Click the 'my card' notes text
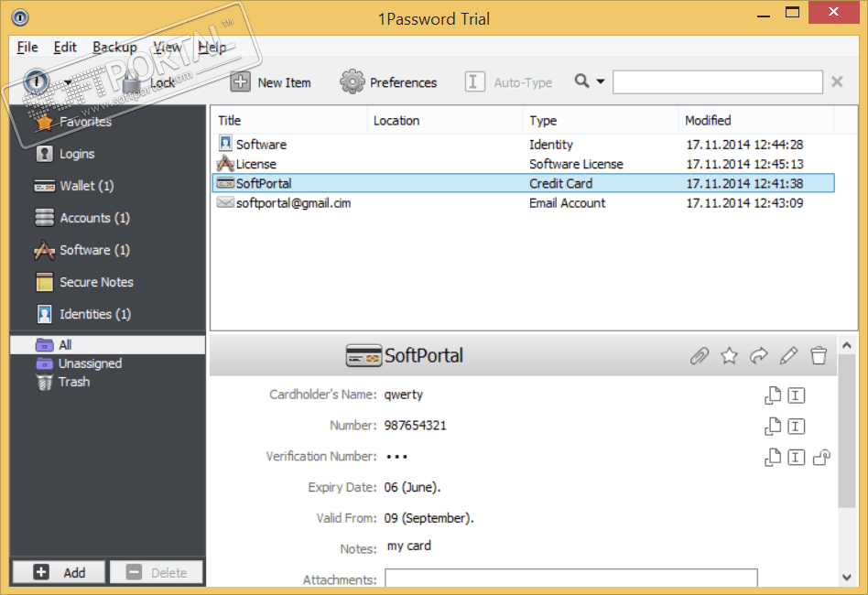Image resolution: width=868 pixels, height=595 pixels. coord(409,546)
